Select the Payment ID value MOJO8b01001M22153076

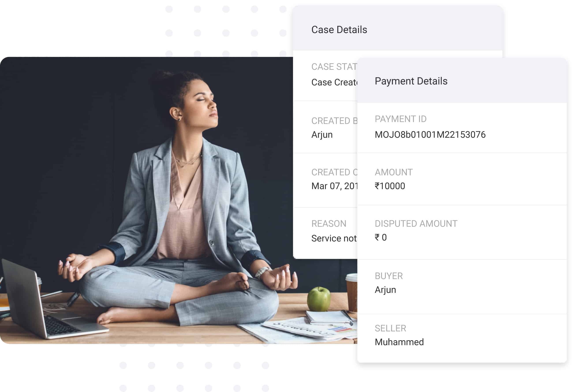[430, 135]
